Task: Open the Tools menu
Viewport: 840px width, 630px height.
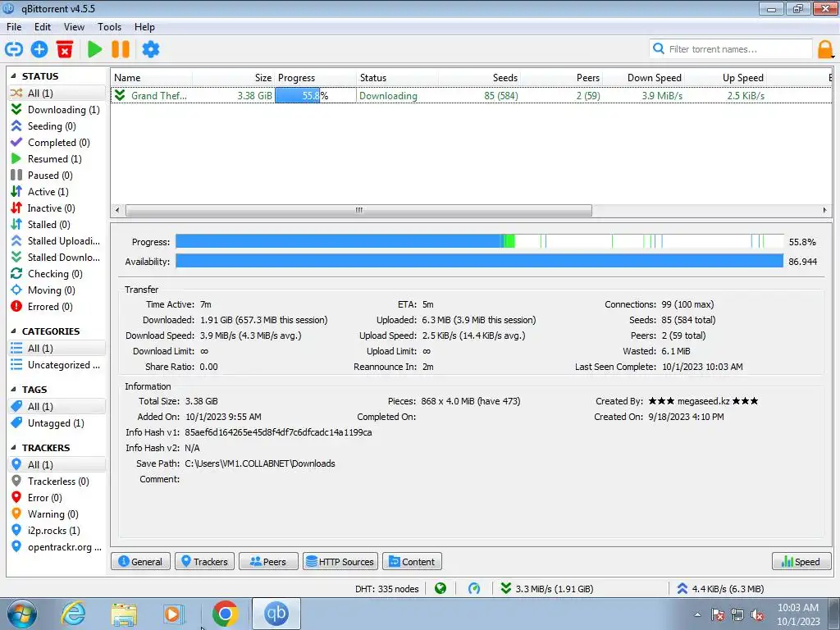Action: [x=109, y=27]
